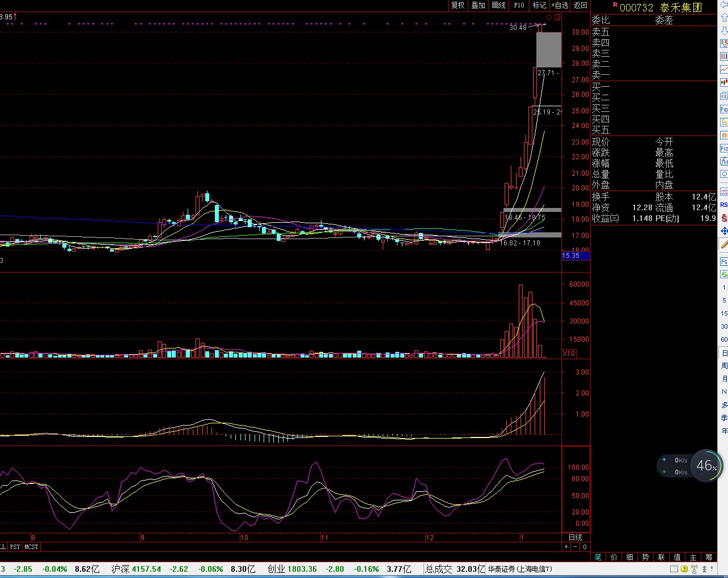
Task: Click the +自选 add to watchlist button
Action: click(560, 5)
